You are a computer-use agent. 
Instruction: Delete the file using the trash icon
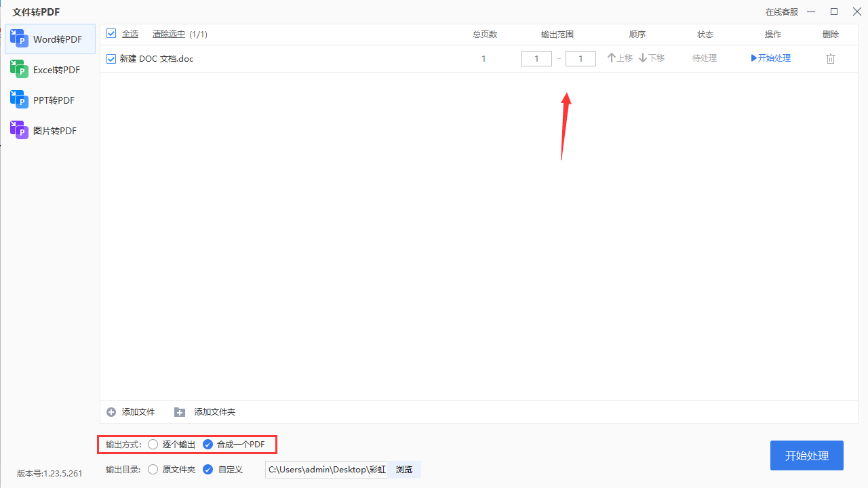(831, 59)
